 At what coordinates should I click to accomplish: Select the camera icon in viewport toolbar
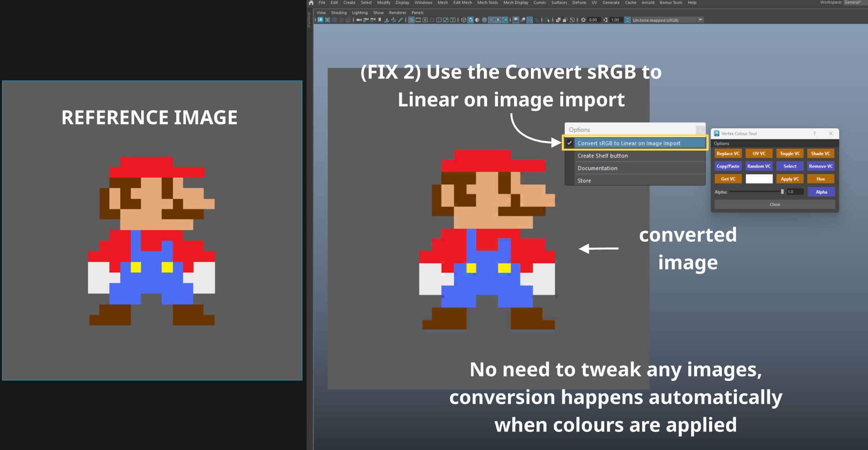359,20
